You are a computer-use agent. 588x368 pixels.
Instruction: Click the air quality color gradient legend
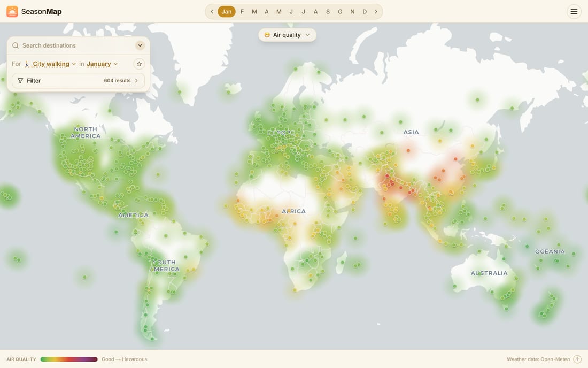coord(69,359)
